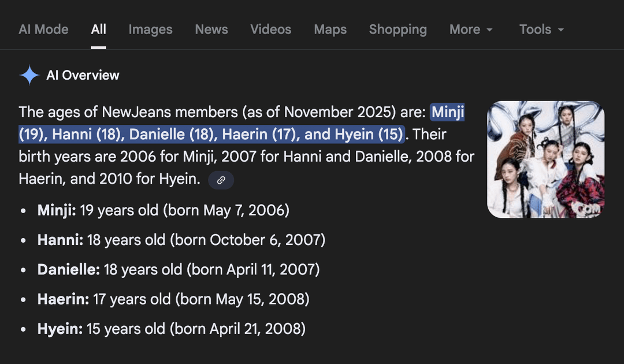Viewport: 624px width, 364px height.
Task: Expand the More dropdown
Action: tap(471, 29)
